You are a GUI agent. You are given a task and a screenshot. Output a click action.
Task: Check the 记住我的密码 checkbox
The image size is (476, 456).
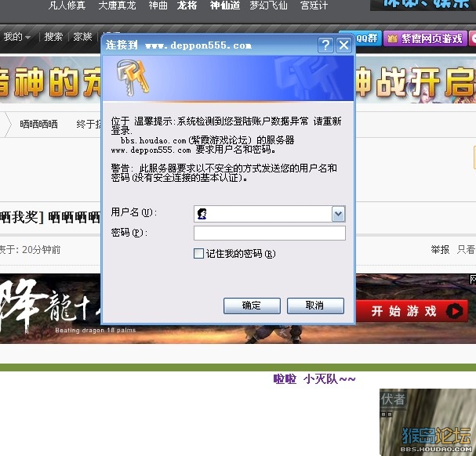[x=198, y=254]
